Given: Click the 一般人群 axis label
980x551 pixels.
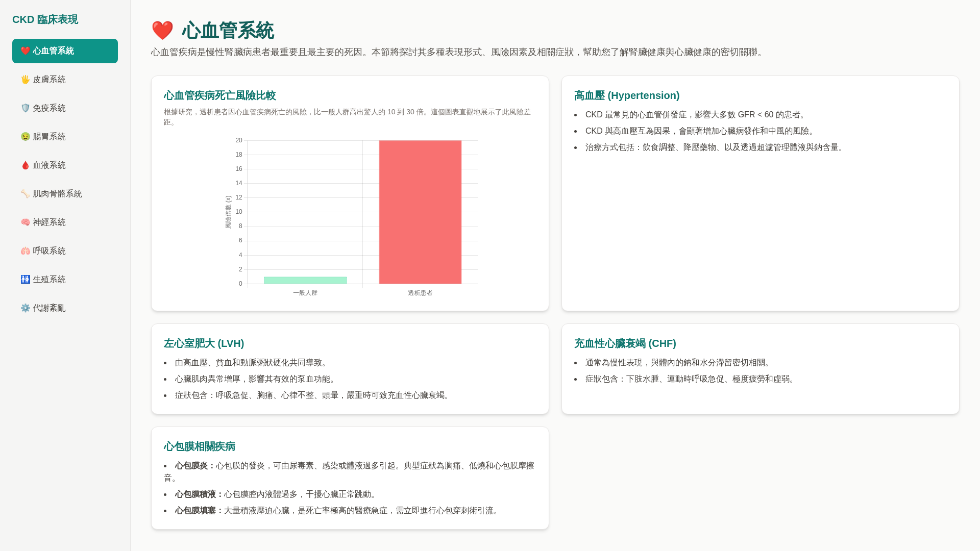Looking at the screenshot, I should coord(305,293).
